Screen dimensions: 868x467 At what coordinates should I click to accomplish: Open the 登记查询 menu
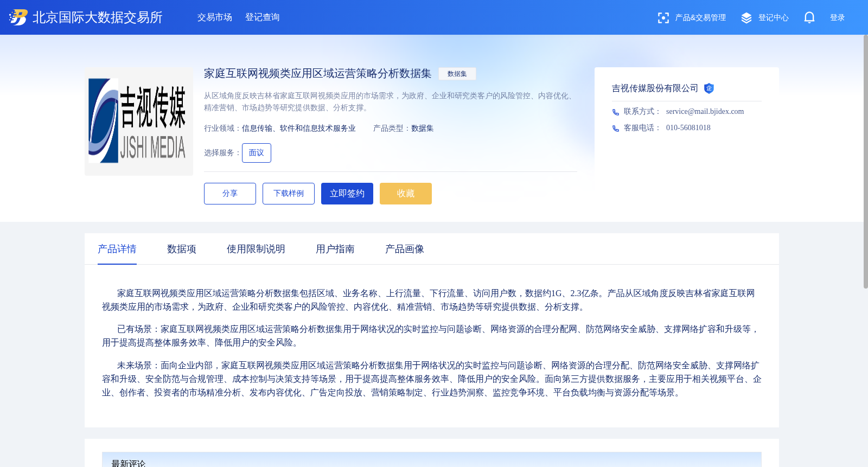(x=263, y=17)
